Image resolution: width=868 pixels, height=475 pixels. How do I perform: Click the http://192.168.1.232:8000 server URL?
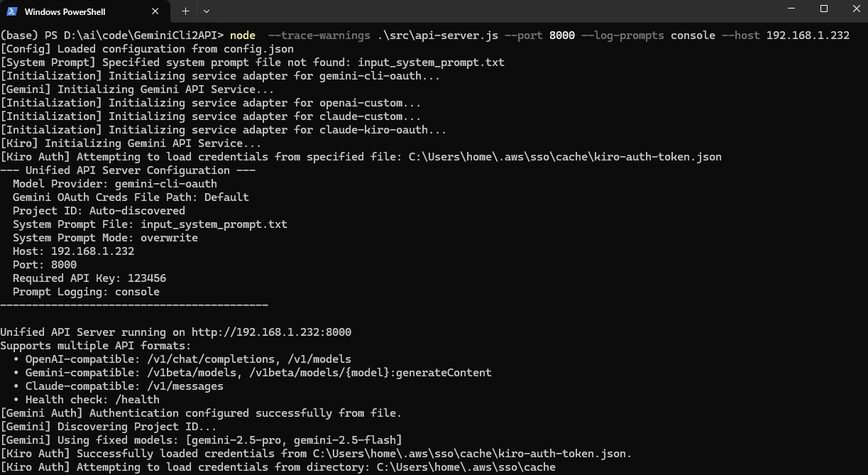coord(271,332)
